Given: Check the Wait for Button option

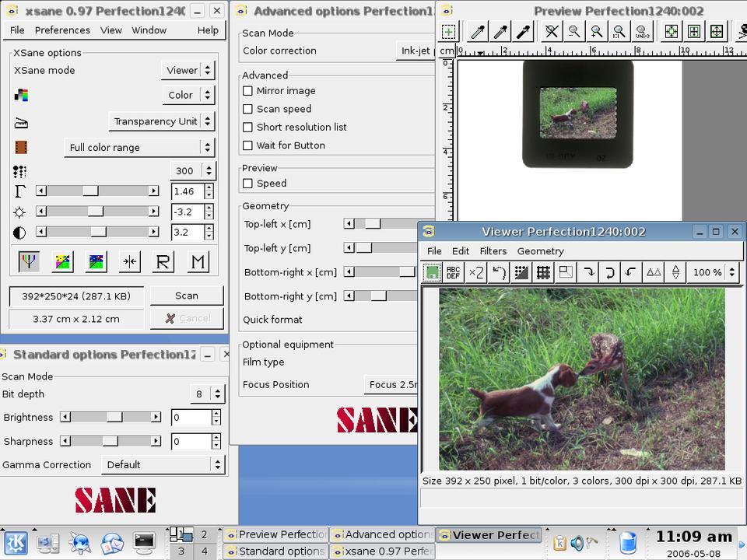Looking at the screenshot, I should 248,145.
